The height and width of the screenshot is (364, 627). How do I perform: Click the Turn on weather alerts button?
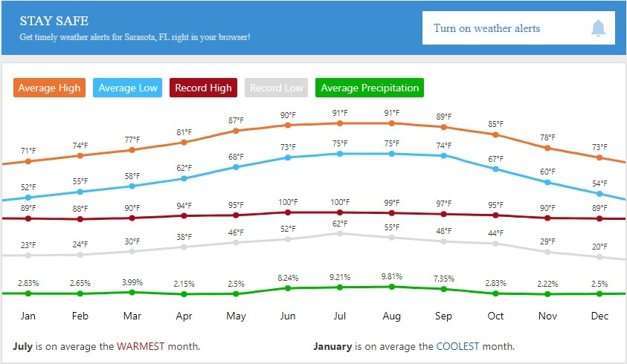(518, 28)
